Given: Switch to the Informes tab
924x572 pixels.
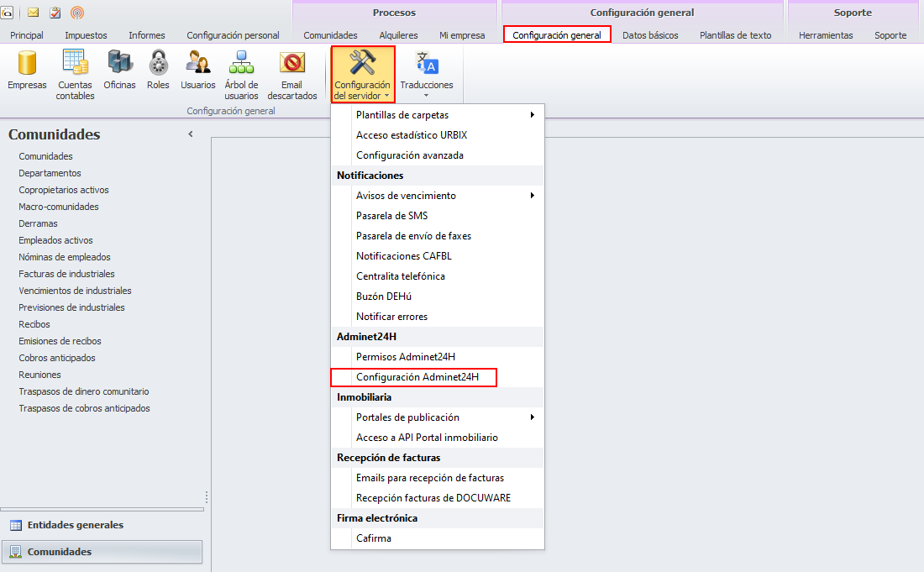Looking at the screenshot, I should (147, 35).
